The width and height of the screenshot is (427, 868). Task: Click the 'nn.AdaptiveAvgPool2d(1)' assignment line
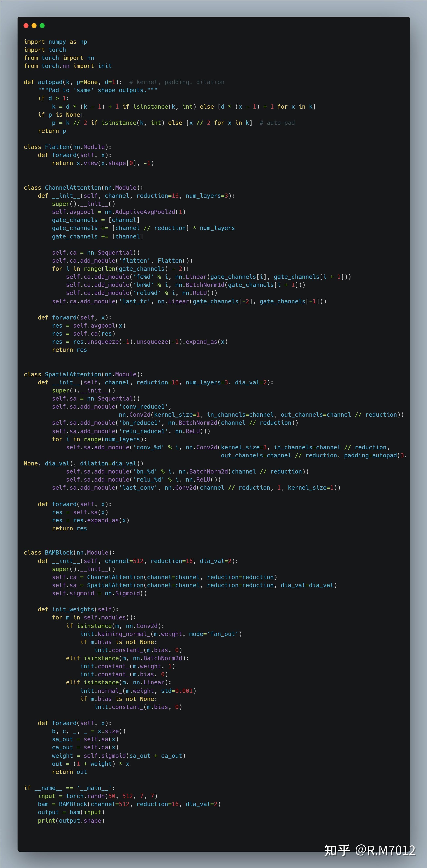pos(119,212)
